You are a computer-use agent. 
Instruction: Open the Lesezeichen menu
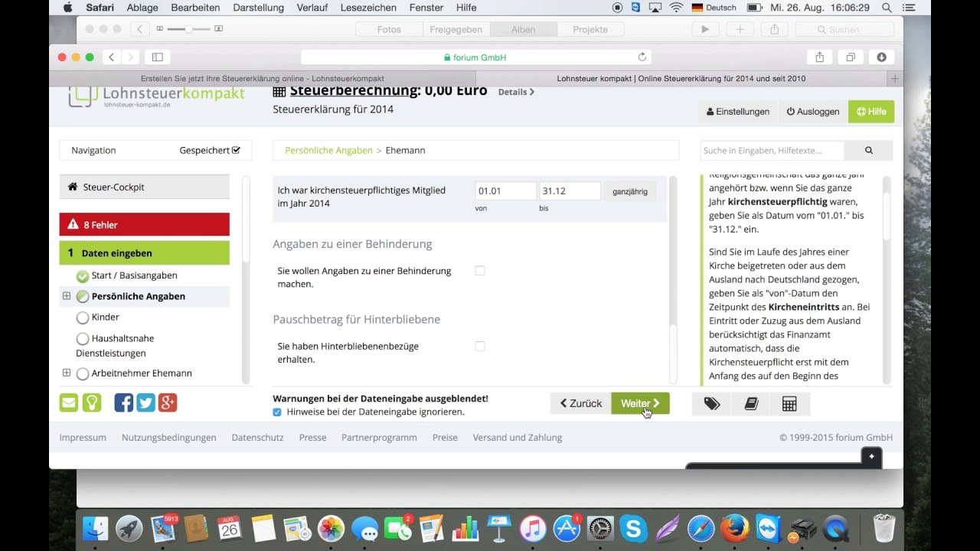[x=368, y=8]
